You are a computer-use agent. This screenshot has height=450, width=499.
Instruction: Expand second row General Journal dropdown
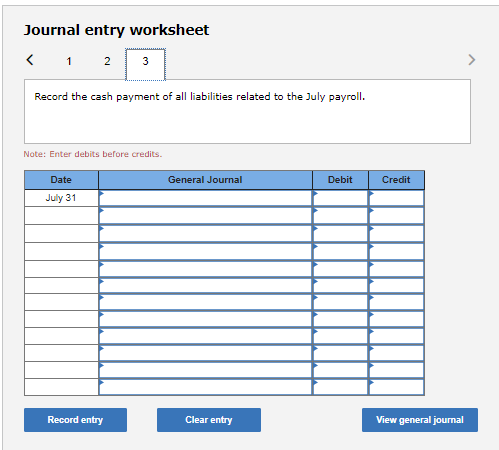click(205, 216)
